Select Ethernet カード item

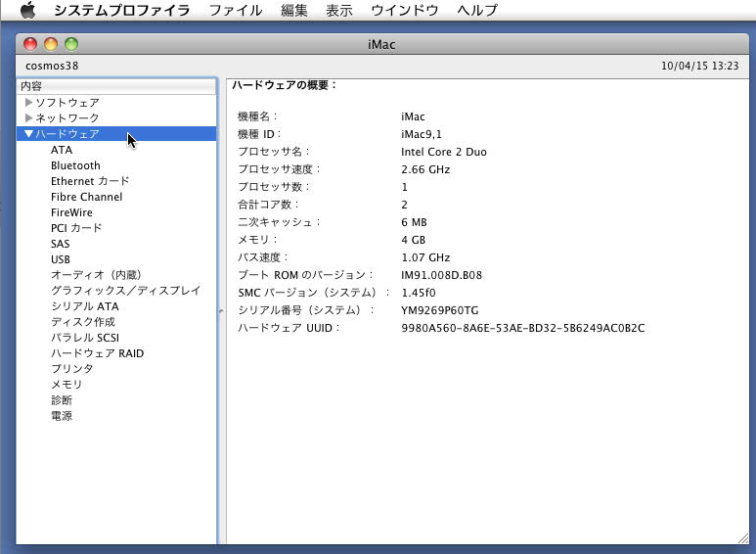90,181
